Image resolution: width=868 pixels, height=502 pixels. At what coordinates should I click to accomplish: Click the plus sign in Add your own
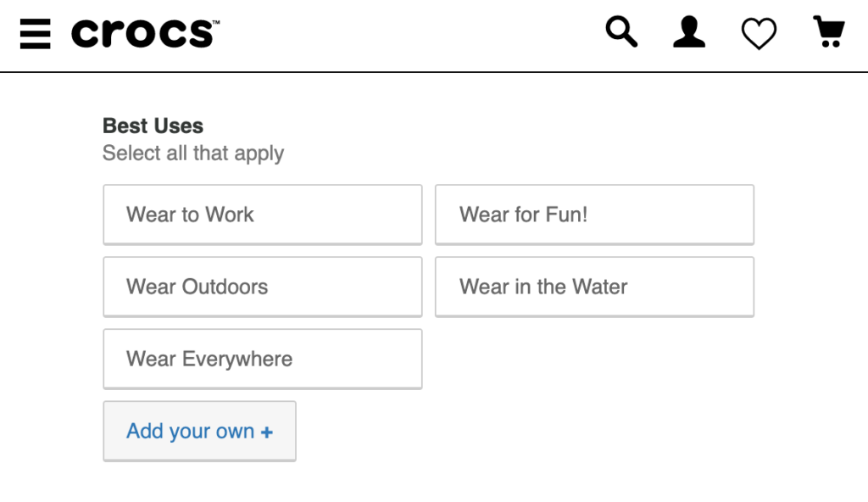pos(267,432)
